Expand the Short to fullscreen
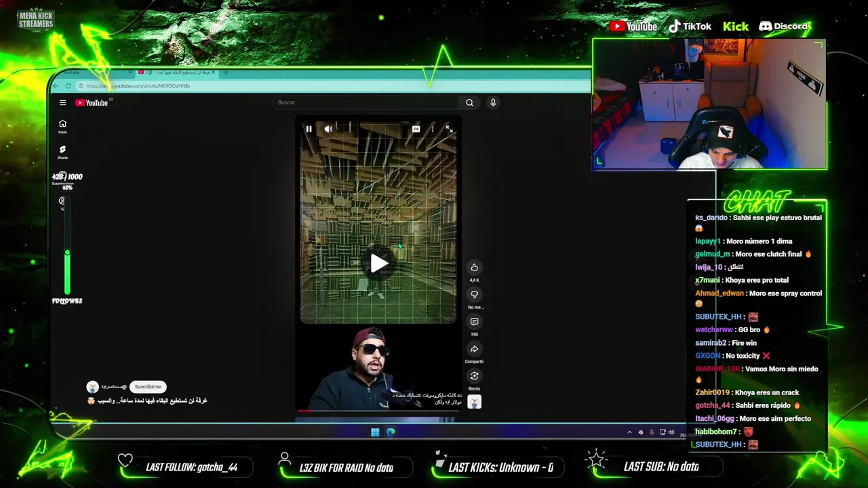The height and width of the screenshot is (488, 868). point(449,129)
